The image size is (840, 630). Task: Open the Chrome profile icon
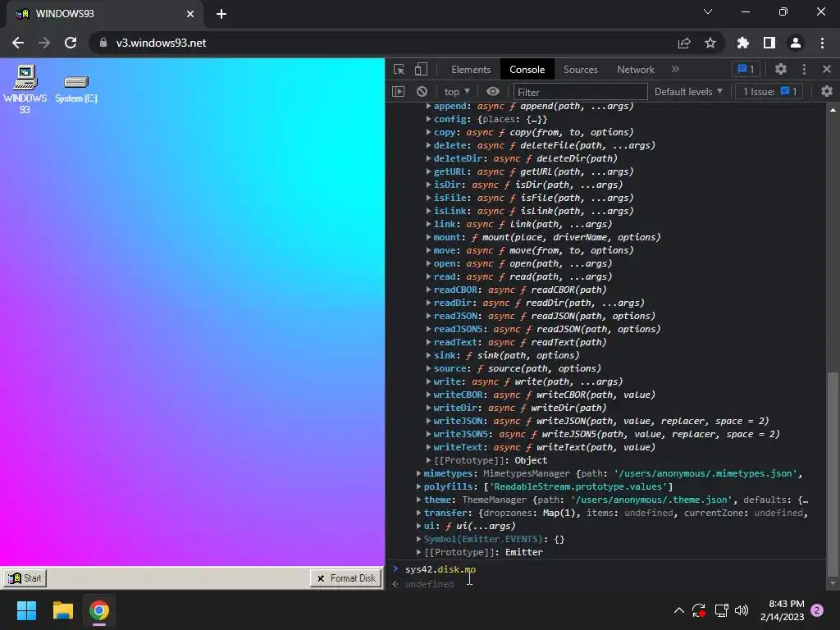click(x=796, y=43)
